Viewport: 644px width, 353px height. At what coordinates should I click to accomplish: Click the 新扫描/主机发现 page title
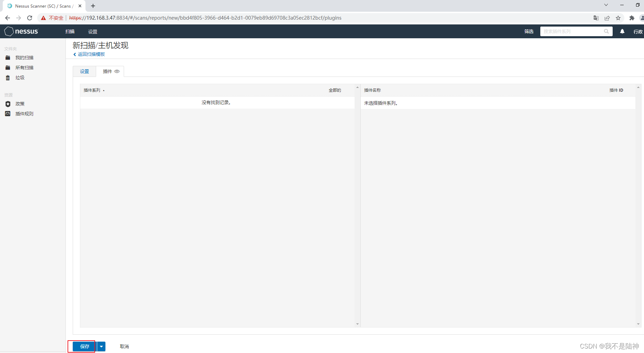point(100,46)
